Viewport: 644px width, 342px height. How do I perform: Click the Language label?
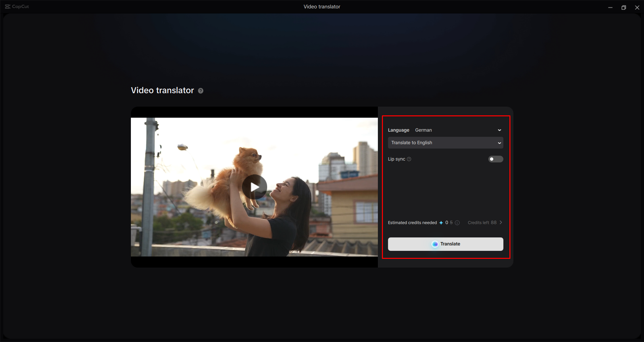tap(398, 130)
